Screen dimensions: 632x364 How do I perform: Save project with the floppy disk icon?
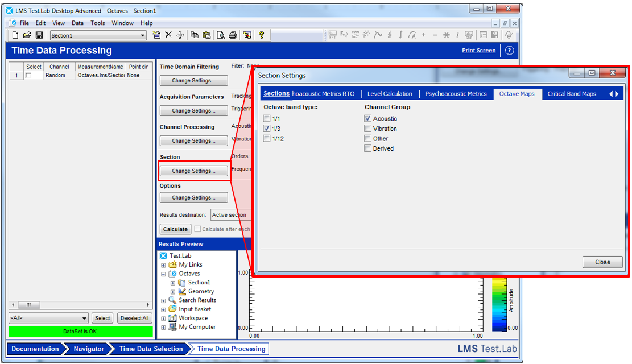point(39,35)
